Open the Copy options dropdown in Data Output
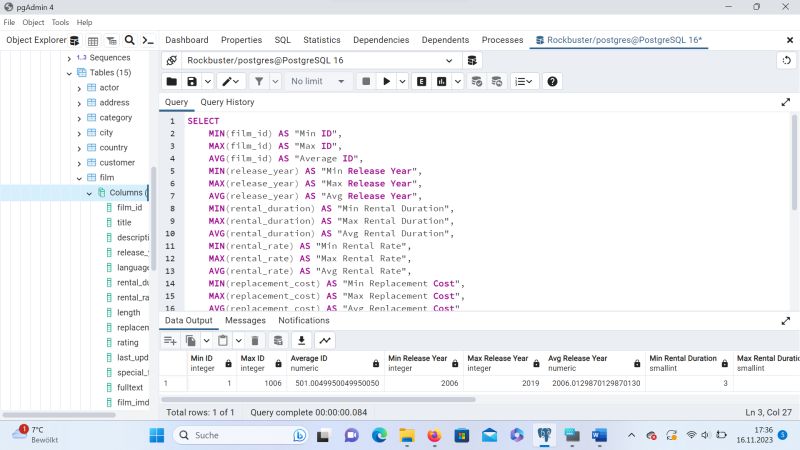This screenshot has height=450, width=800. point(206,340)
